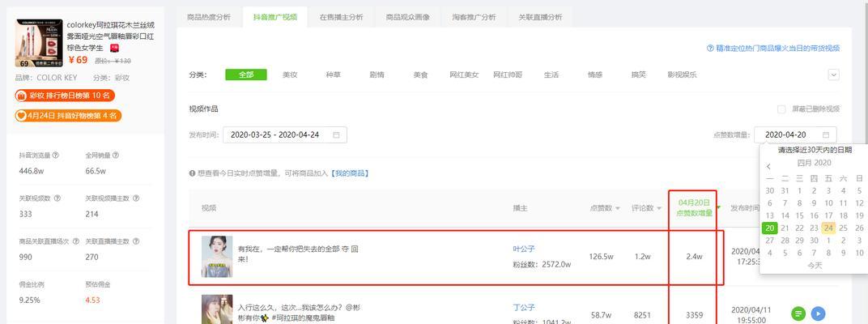Switch to 淘客推广分析 tab

[x=474, y=17]
